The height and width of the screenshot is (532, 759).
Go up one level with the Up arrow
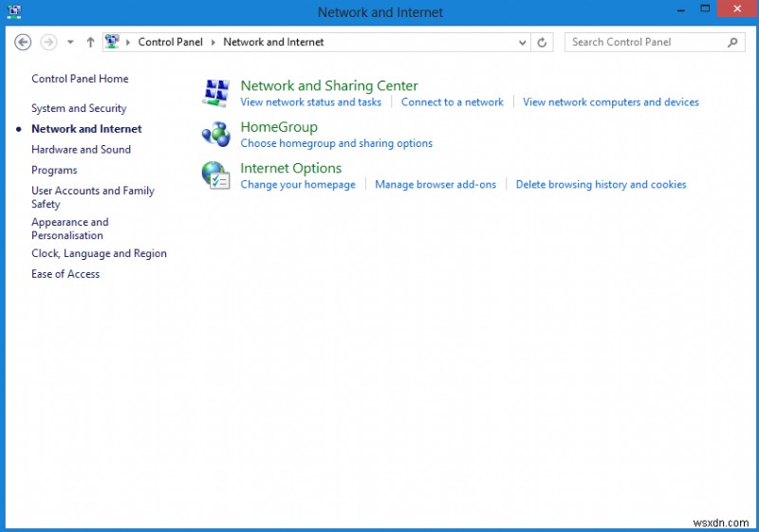(90, 42)
